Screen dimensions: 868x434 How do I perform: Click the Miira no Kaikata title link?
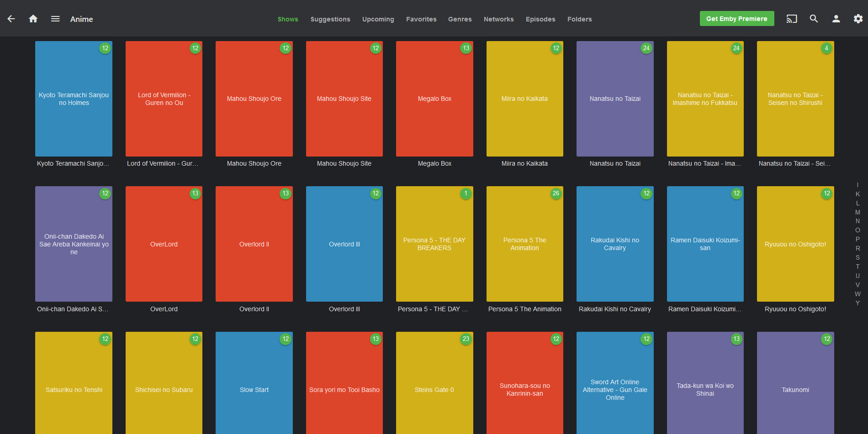[524, 163]
